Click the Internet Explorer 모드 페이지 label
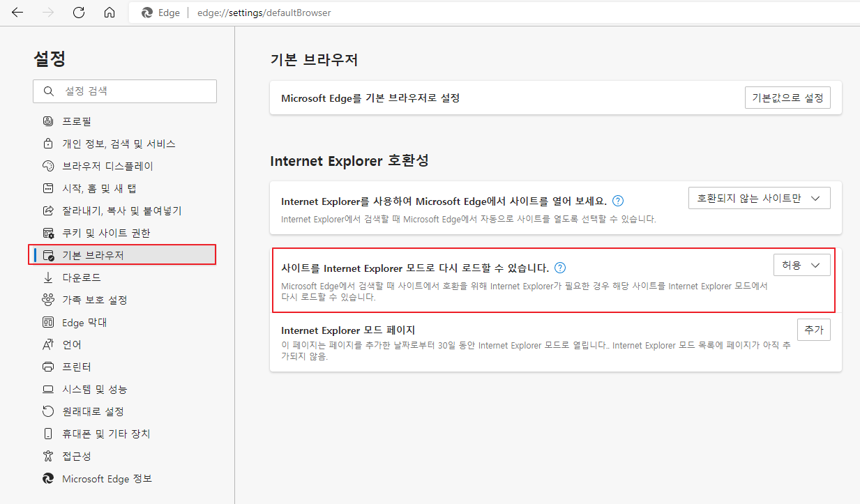 pyautogui.click(x=348, y=330)
